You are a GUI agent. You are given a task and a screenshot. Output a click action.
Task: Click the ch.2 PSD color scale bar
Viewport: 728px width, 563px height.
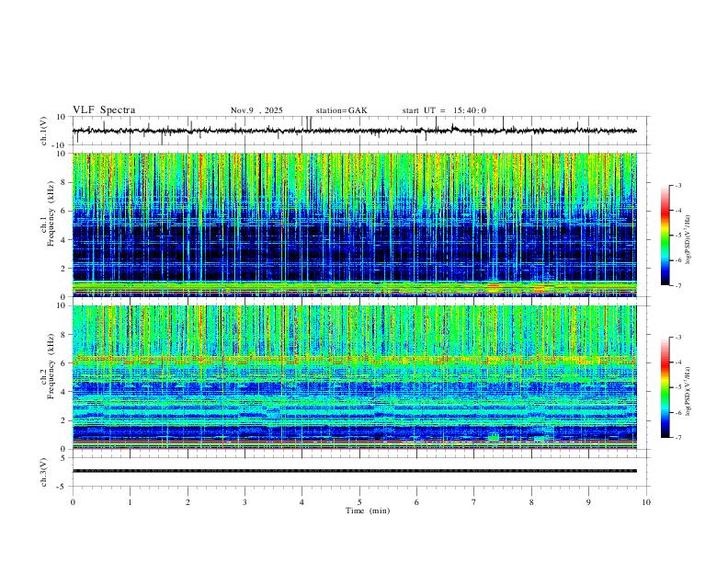pyautogui.click(x=665, y=387)
